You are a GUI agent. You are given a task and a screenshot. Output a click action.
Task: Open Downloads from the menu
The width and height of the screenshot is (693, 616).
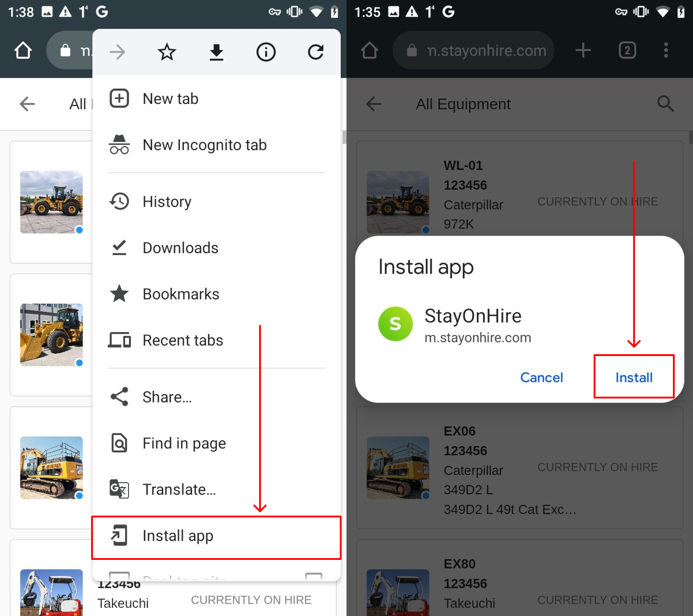[216, 248]
